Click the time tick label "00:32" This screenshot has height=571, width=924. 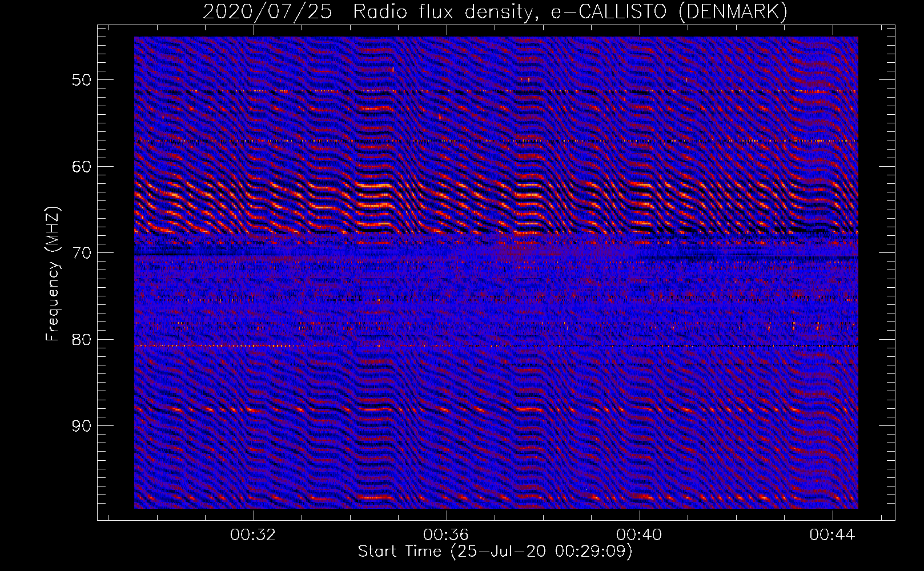(253, 534)
